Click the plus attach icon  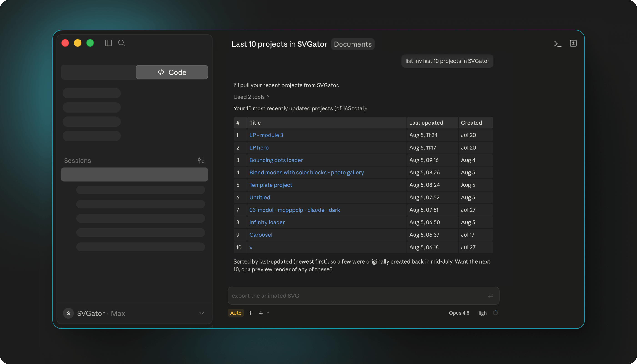point(250,313)
